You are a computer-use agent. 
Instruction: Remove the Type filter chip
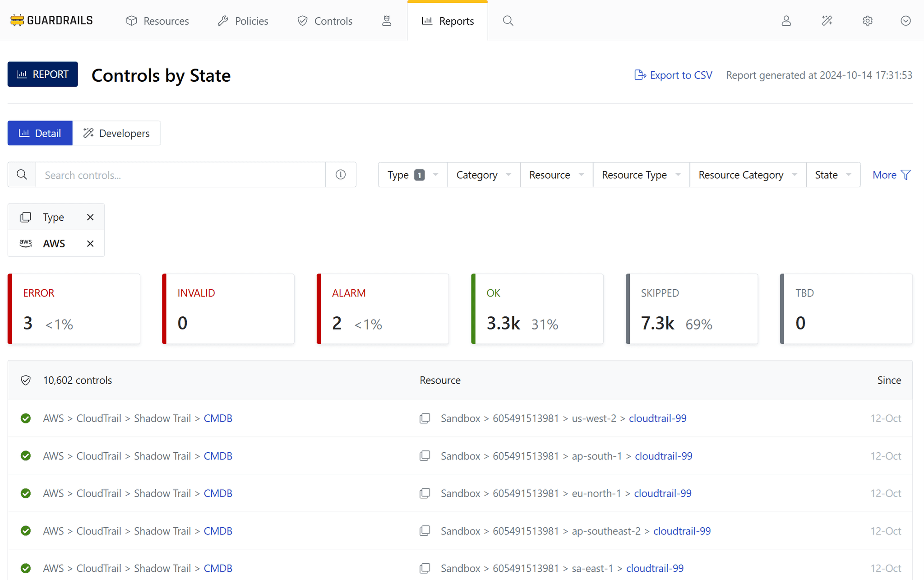[90, 217]
